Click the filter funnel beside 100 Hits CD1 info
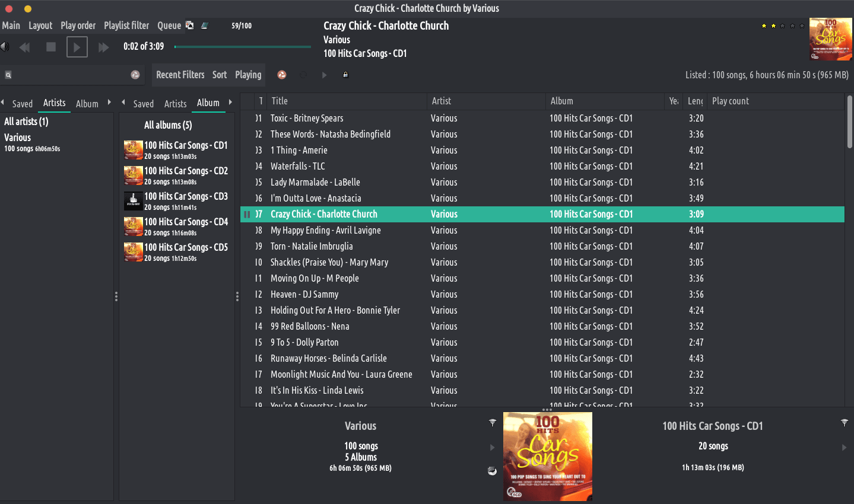This screenshot has width=854, height=504. [x=844, y=423]
